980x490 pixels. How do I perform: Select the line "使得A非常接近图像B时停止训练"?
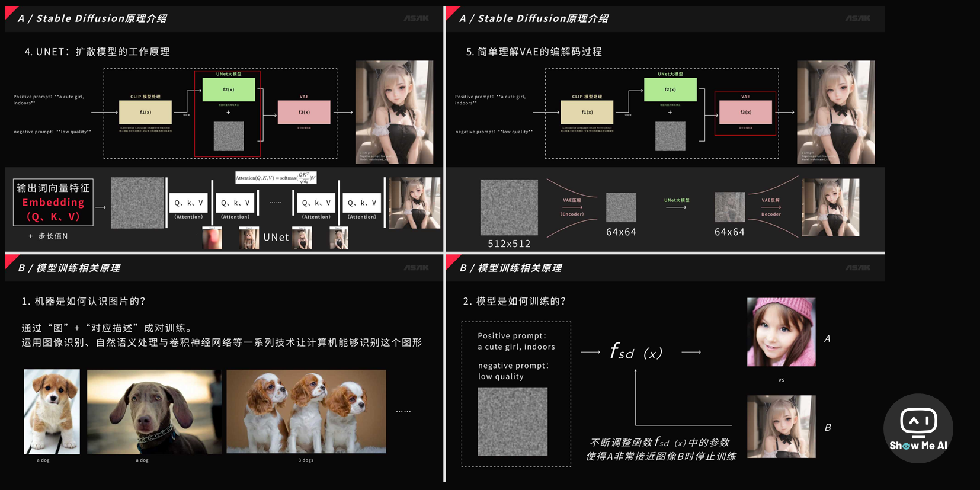[x=661, y=456]
